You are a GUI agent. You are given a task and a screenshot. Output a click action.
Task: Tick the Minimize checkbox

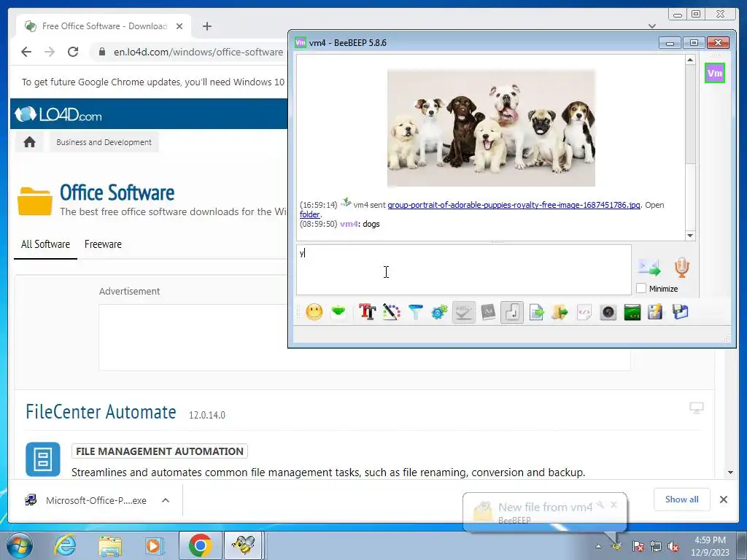(641, 288)
